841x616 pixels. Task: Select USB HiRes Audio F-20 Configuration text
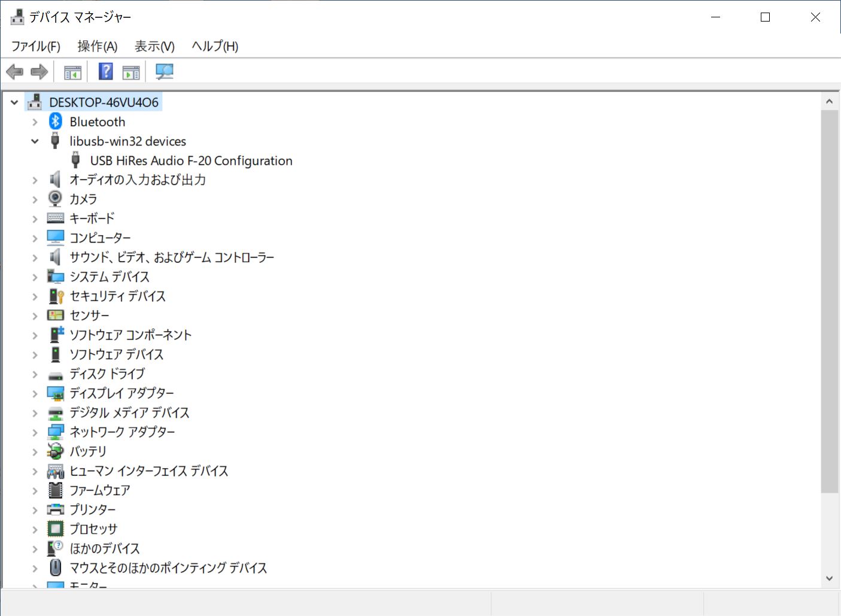pos(191,160)
